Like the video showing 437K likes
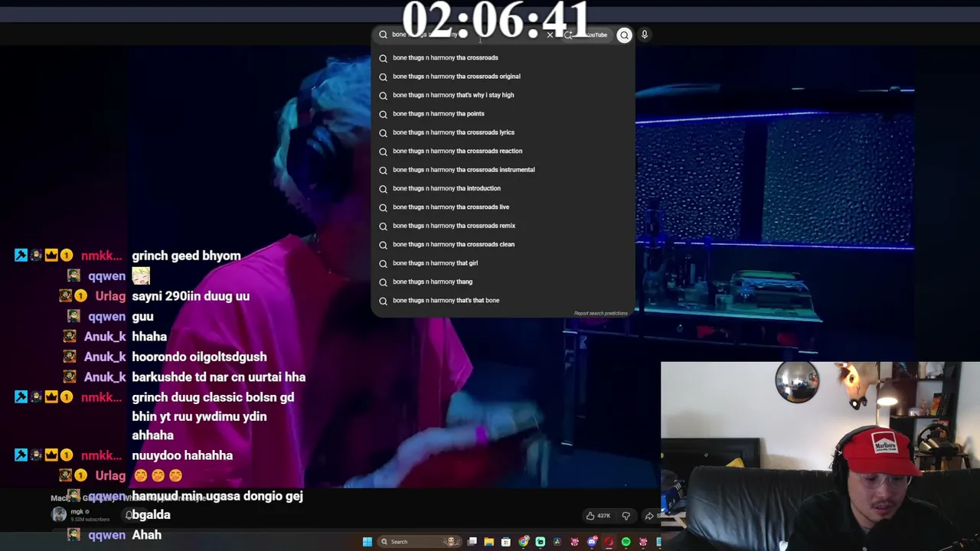This screenshot has width=980, height=551. 598,516
